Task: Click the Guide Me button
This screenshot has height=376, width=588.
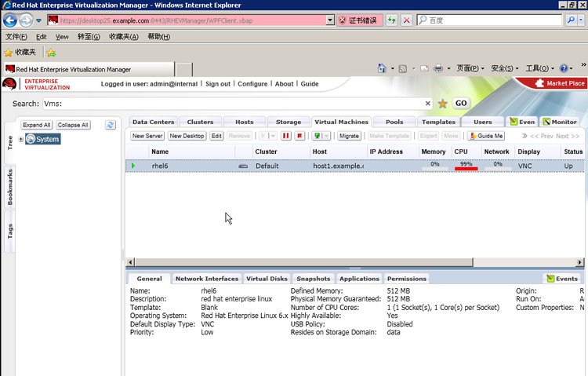Action: [486, 136]
